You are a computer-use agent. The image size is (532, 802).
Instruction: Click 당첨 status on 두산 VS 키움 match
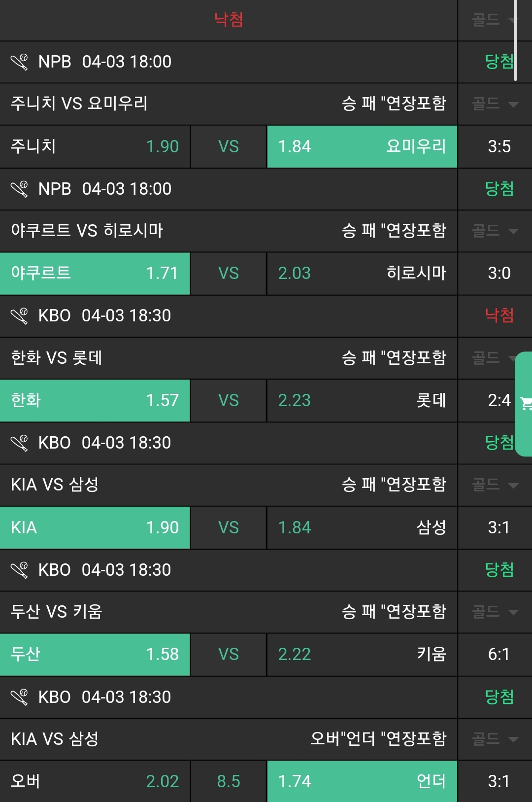499,570
